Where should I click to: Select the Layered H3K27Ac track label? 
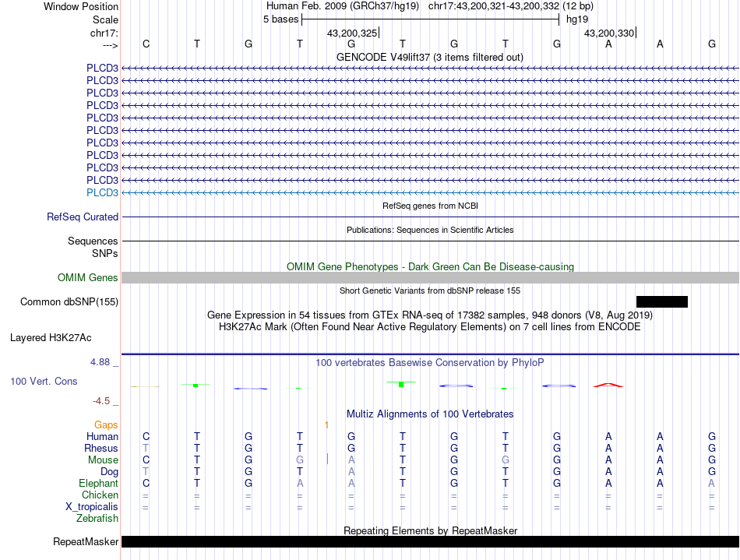coord(51,338)
